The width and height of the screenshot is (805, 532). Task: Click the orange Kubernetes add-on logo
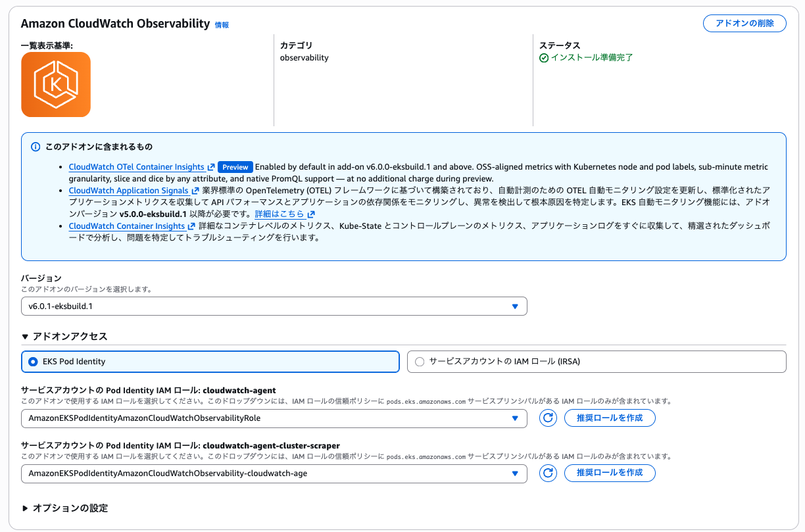coord(56,85)
